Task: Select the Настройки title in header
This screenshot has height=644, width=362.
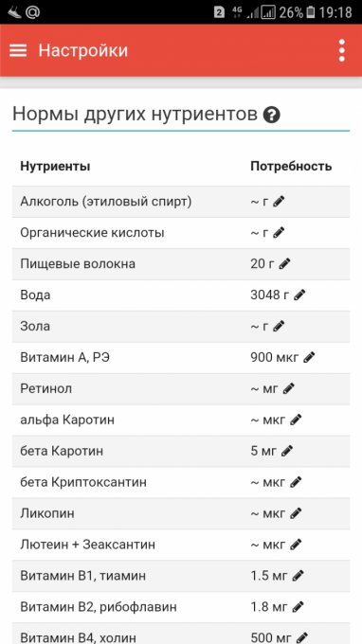Action: coord(83,50)
